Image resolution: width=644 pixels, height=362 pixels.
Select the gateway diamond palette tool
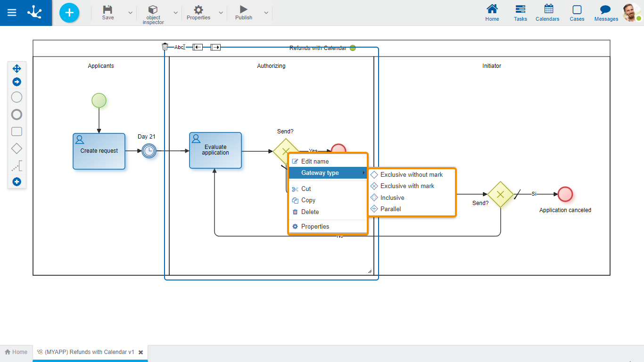point(17,148)
